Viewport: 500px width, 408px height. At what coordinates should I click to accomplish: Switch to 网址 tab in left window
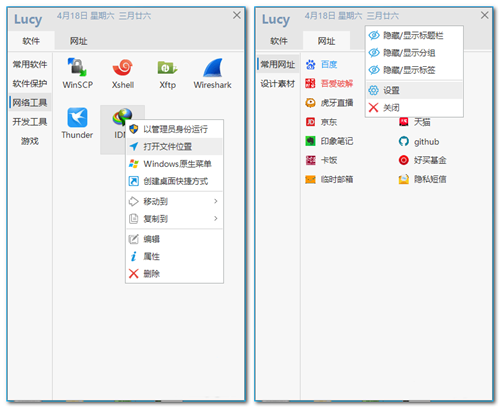[x=78, y=41]
